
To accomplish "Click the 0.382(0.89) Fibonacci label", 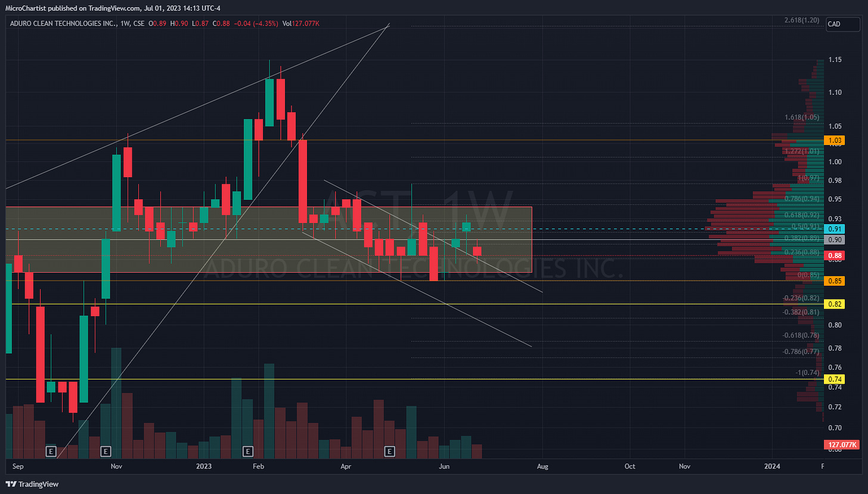I will point(802,237).
